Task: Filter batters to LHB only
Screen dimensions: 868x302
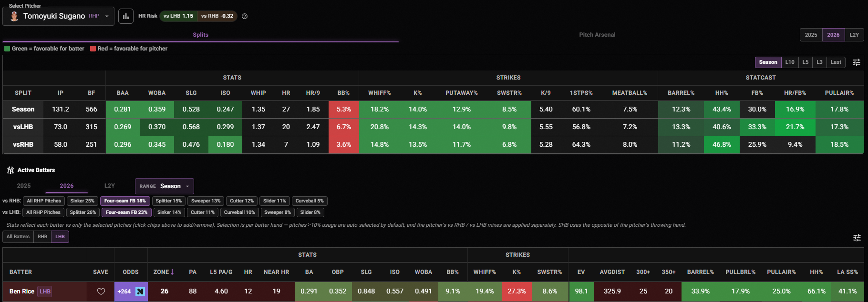Action: click(60, 237)
